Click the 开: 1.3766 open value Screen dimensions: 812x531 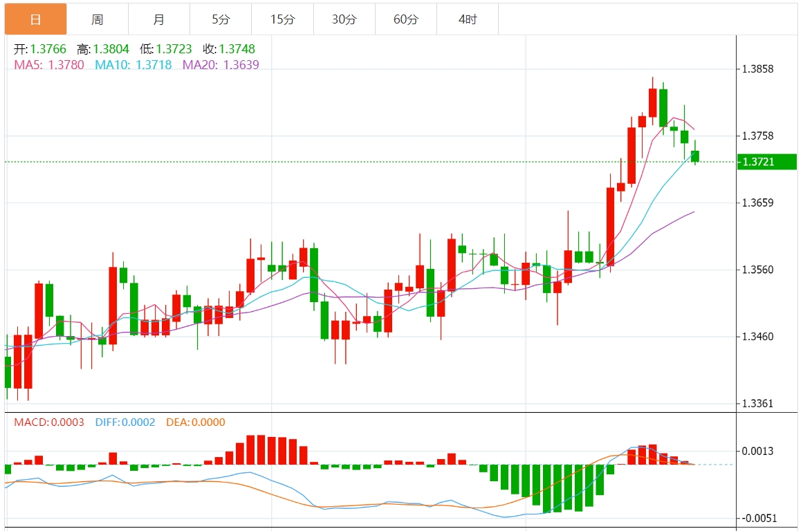[40, 49]
